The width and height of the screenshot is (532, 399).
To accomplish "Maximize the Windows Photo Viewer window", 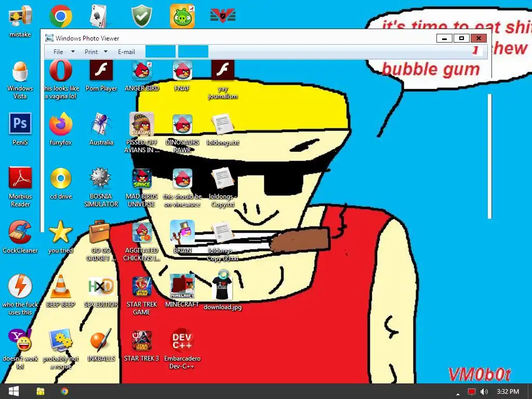I will click(x=461, y=38).
